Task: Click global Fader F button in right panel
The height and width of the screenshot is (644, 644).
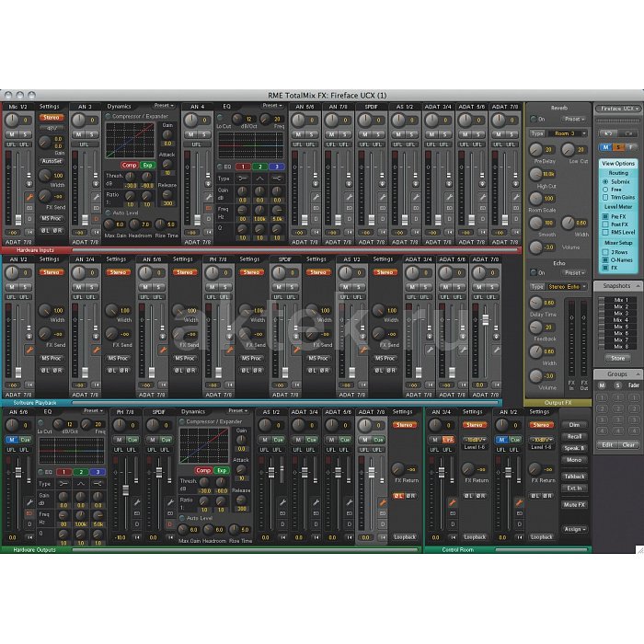Action: click(631, 147)
